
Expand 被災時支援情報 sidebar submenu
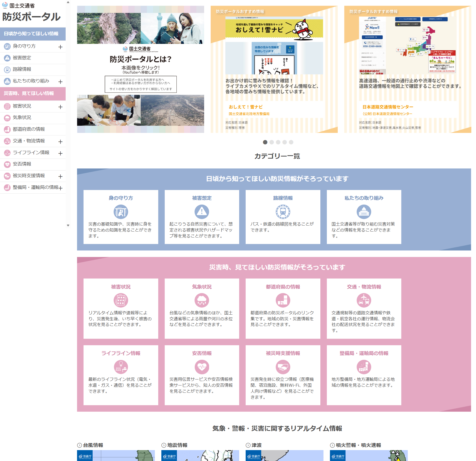60,177
